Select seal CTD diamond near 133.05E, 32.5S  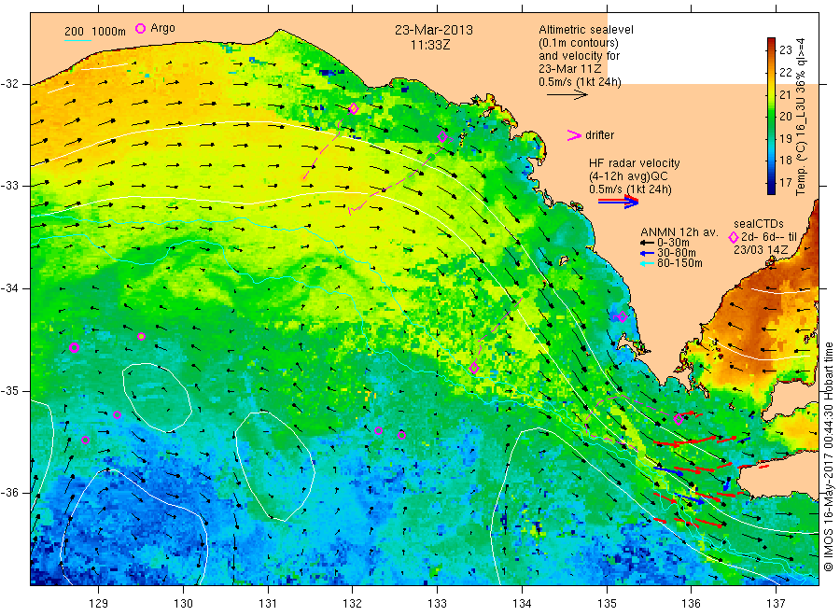[442, 136]
